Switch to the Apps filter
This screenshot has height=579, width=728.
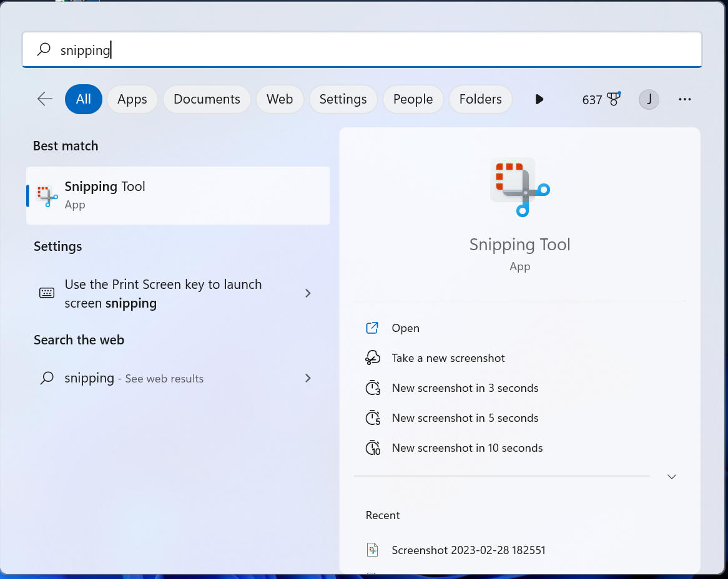pos(132,99)
